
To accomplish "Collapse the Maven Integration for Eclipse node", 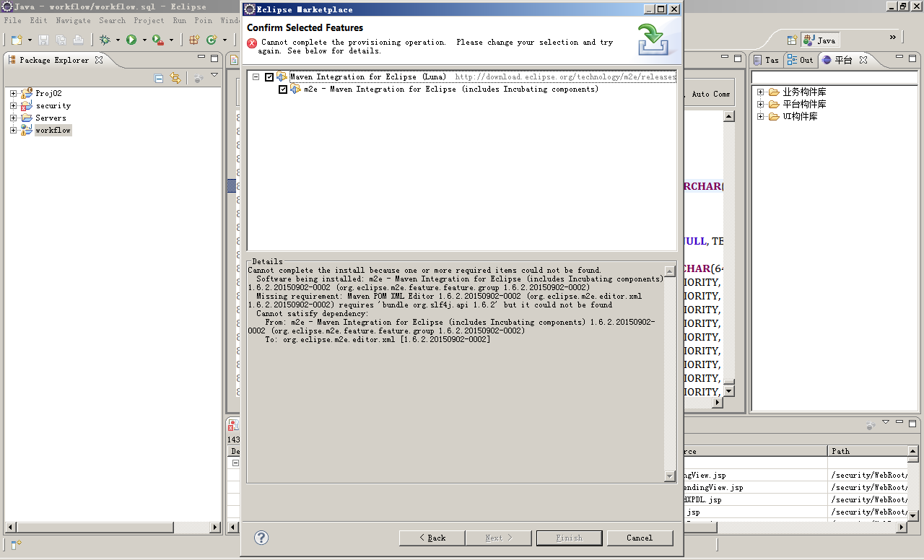I will [x=256, y=77].
